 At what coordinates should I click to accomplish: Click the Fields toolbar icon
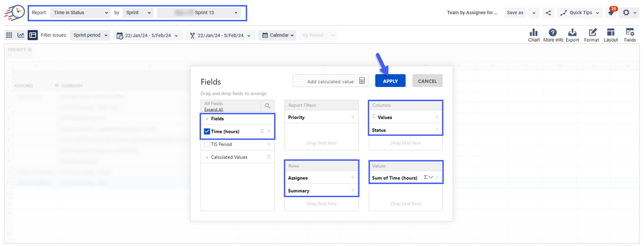click(x=630, y=35)
